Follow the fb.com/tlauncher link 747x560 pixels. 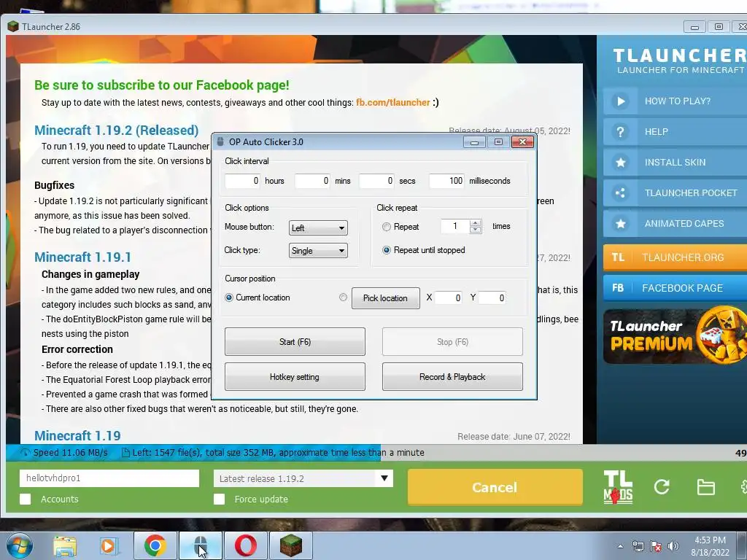393,102
